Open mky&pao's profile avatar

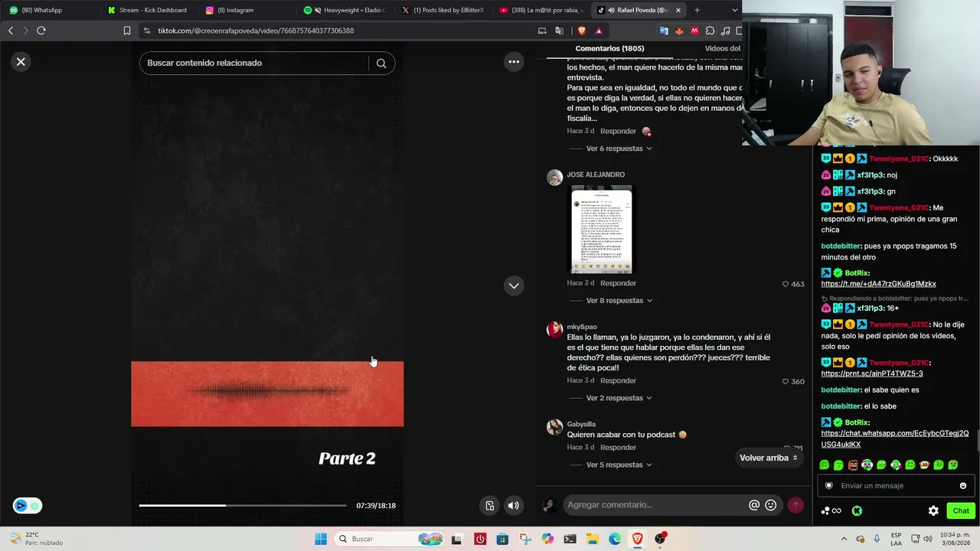click(x=554, y=330)
